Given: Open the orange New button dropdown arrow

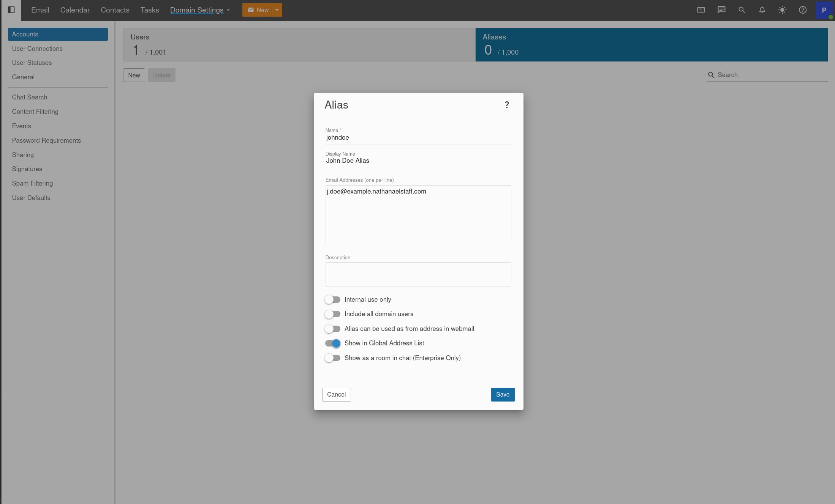Looking at the screenshot, I should pos(277,10).
